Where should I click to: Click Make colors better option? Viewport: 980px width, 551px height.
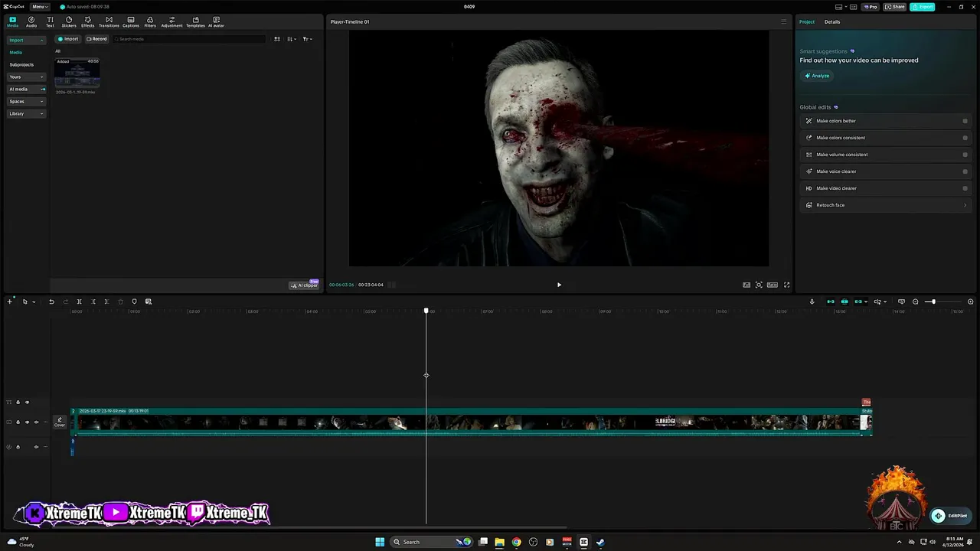click(886, 121)
